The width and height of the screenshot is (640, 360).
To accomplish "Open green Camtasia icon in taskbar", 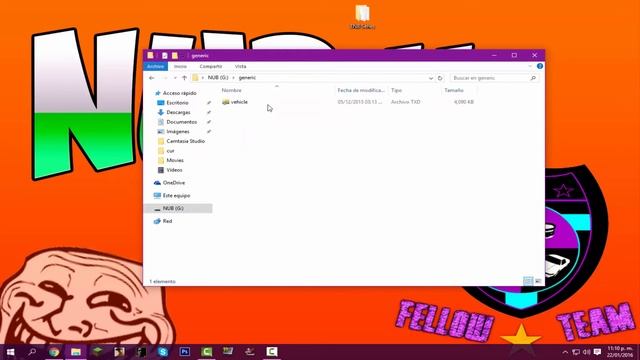I will [x=207, y=352].
